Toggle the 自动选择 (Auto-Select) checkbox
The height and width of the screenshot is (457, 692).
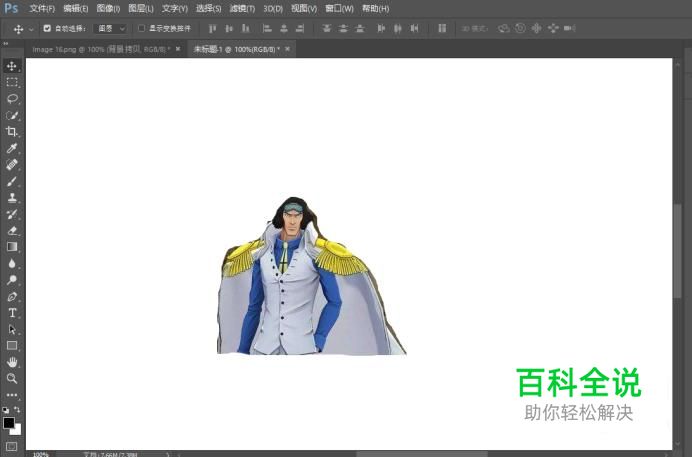47,28
